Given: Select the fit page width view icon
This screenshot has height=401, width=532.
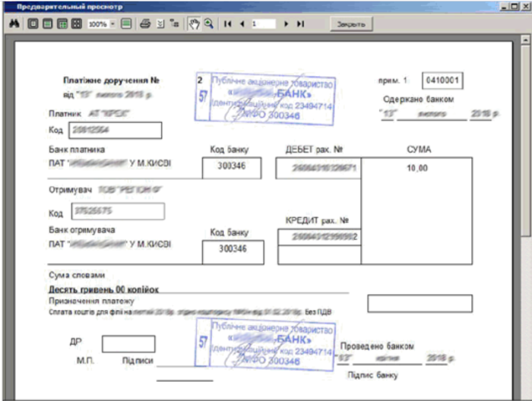Looking at the screenshot, I should [47, 24].
